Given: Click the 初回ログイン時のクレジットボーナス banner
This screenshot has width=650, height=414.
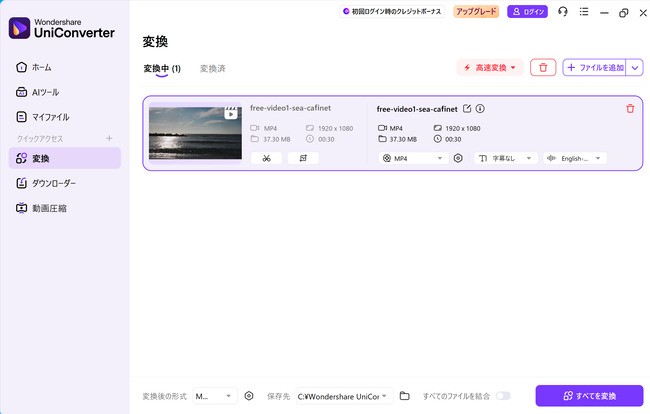Looking at the screenshot, I should 392,12.
